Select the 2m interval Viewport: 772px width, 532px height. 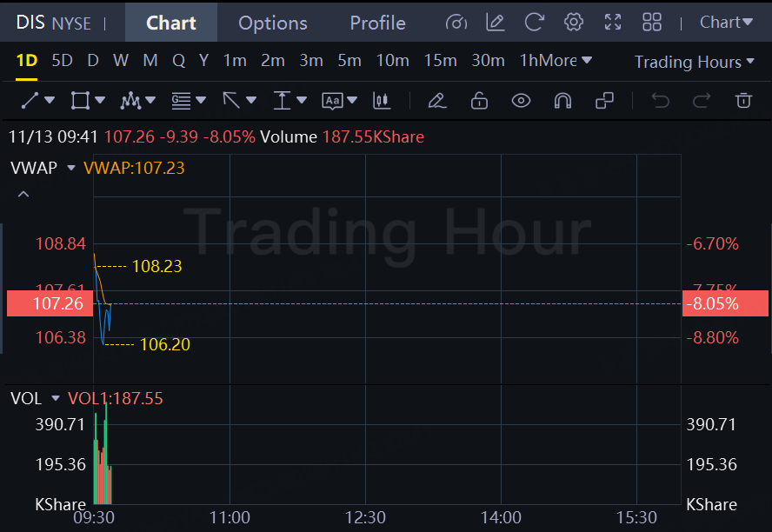point(273,61)
